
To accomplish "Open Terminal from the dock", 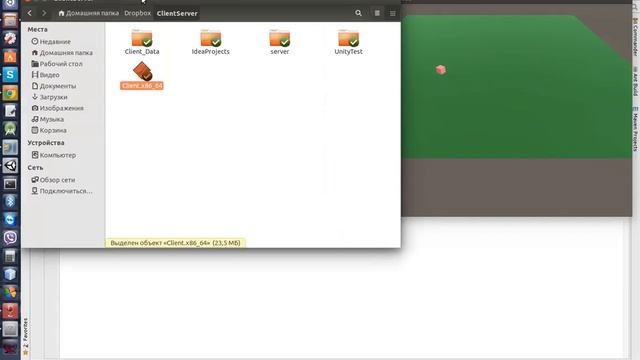I will point(10,184).
